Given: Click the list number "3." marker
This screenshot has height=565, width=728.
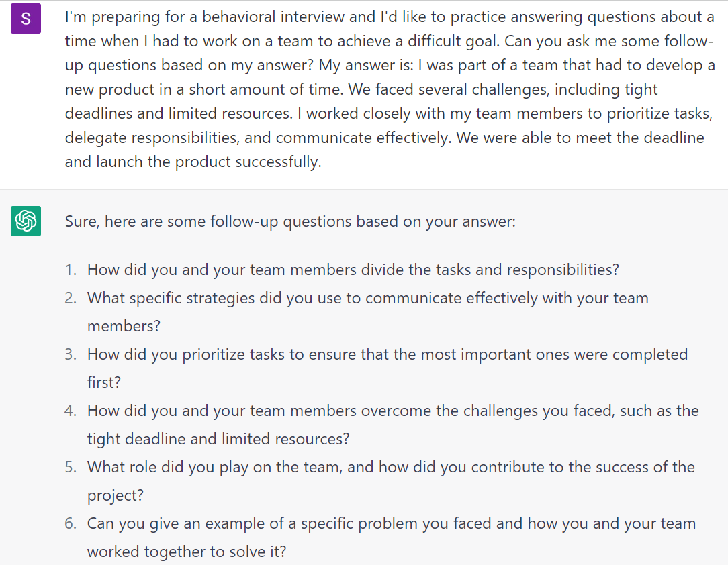Looking at the screenshot, I should tap(71, 354).
